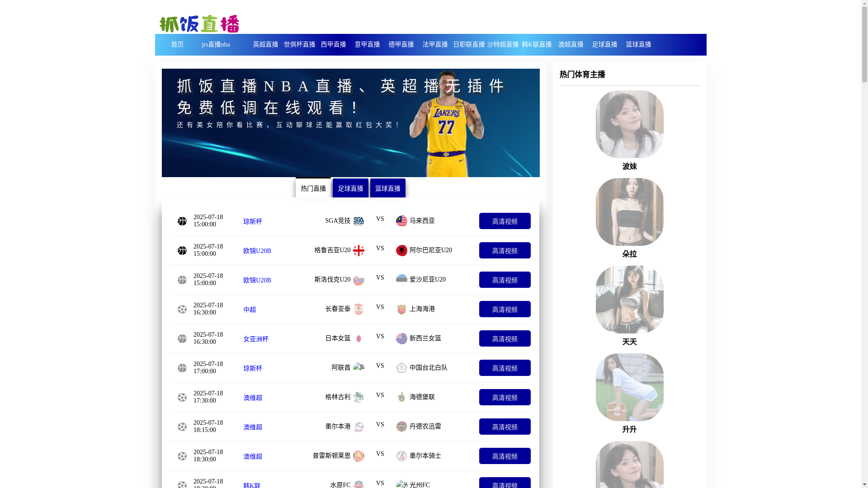Open streamer 天天 profile photo
The width and height of the screenshot is (868, 488).
pyautogui.click(x=629, y=300)
